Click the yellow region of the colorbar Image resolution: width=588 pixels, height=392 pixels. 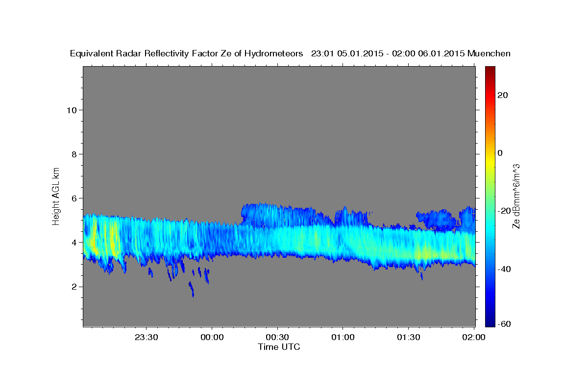[490, 162]
